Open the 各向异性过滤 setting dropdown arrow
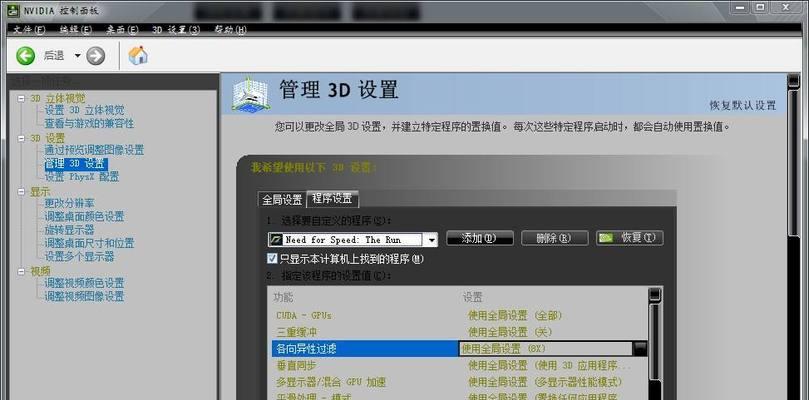 pyautogui.click(x=640, y=349)
